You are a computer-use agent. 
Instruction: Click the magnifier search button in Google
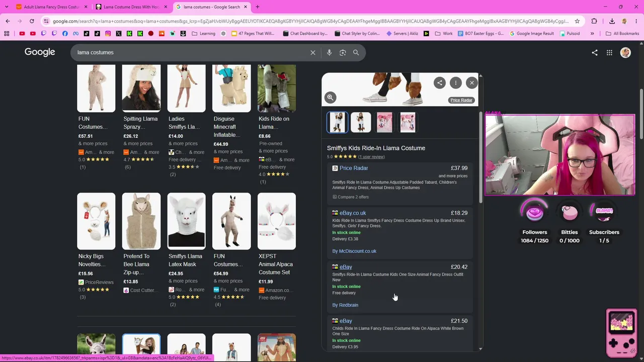click(x=356, y=52)
